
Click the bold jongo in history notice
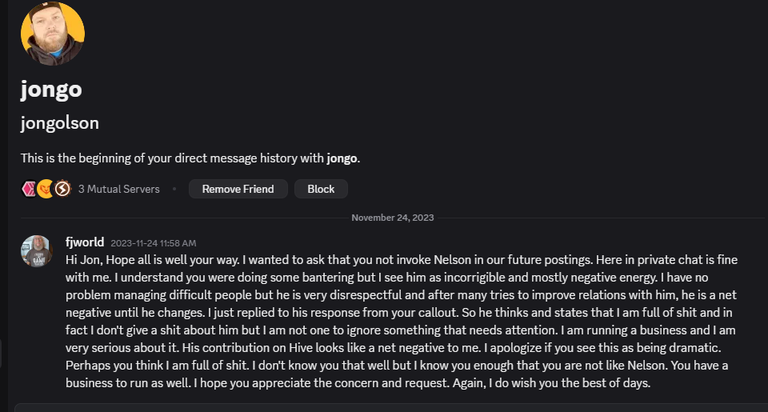point(342,158)
